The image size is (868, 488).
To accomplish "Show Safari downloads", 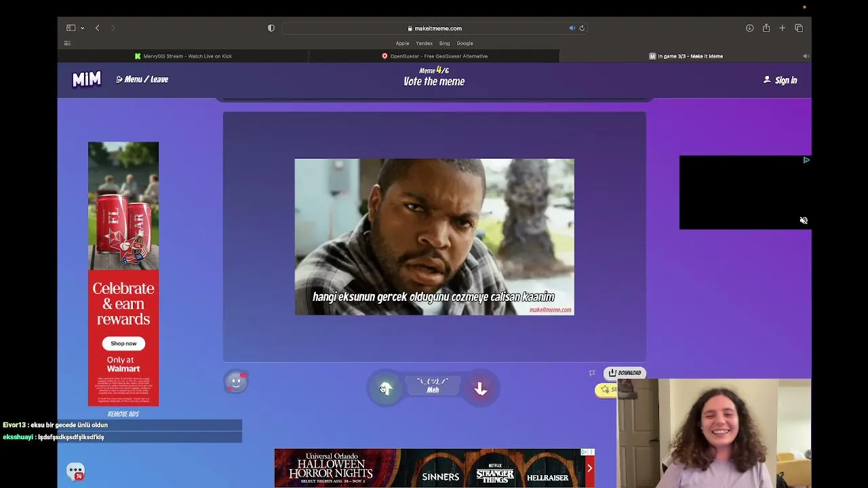I will (x=749, y=28).
